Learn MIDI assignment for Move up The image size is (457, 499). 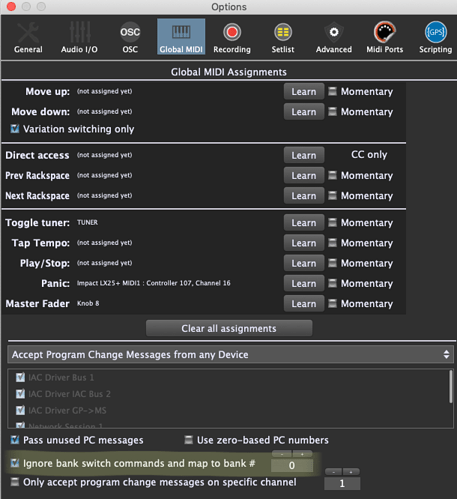[x=304, y=92]
